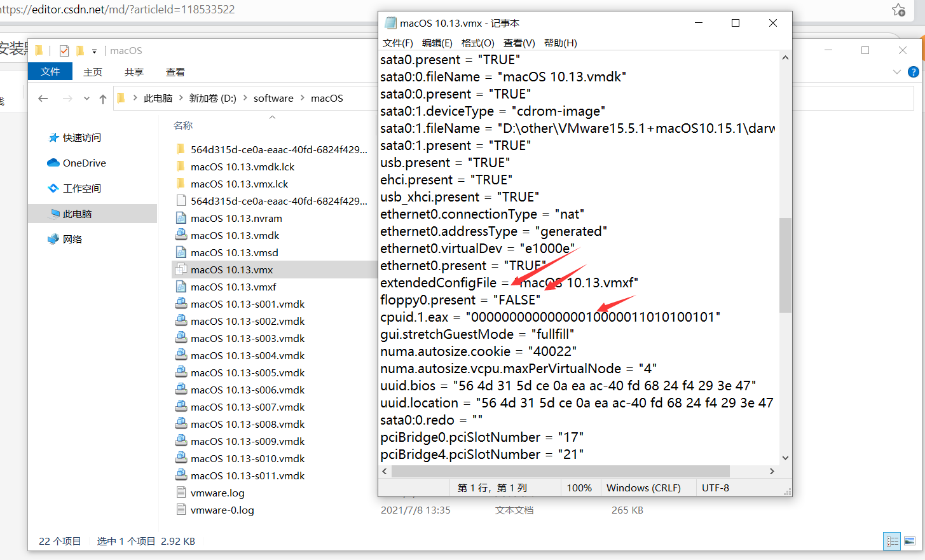Click the macOS 10.13-s003.vmdk disk icon
Image resolution: width=925 pixels, height=560 pixels.
[181, 338]
